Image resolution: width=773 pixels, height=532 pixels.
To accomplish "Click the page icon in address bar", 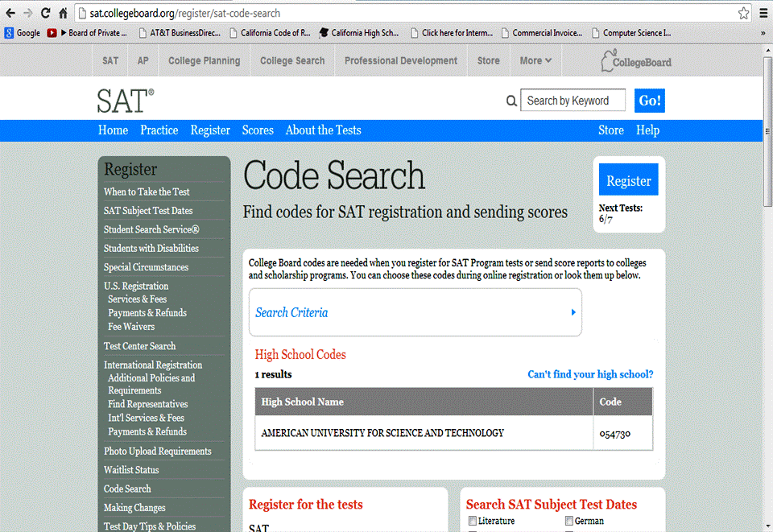I will tap(82, 14).
